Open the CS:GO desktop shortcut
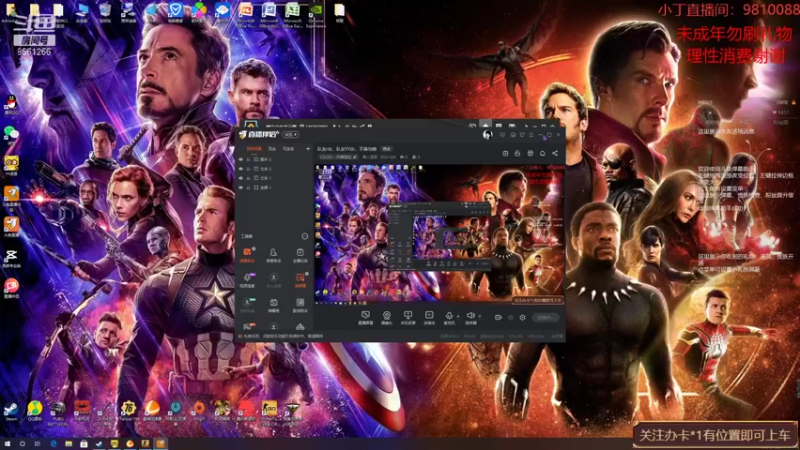Screen dimensions: 800x450 point(269,412)
